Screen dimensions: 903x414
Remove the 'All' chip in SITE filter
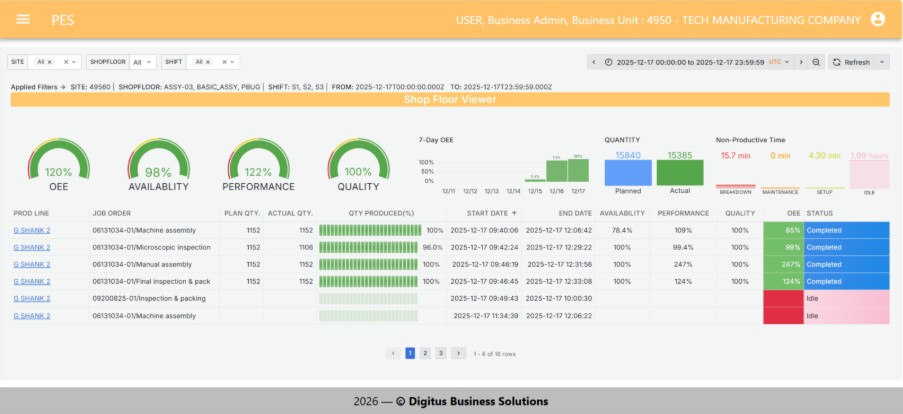(50, 62)
